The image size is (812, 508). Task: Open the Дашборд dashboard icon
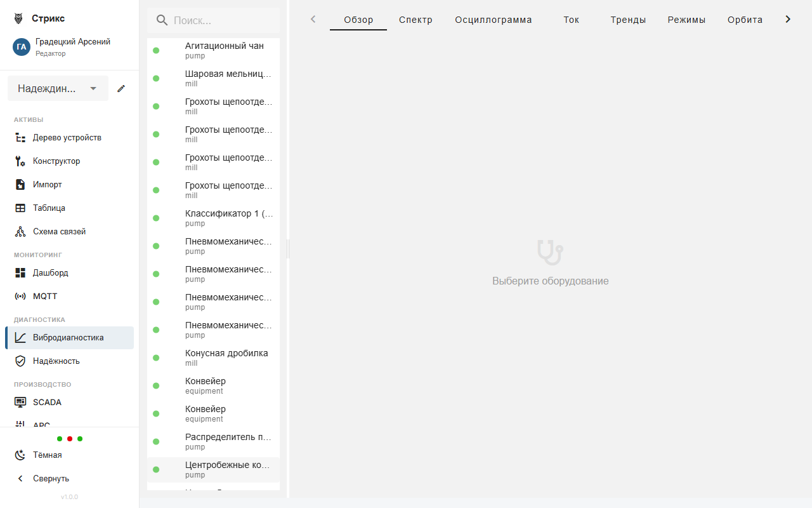20,273
